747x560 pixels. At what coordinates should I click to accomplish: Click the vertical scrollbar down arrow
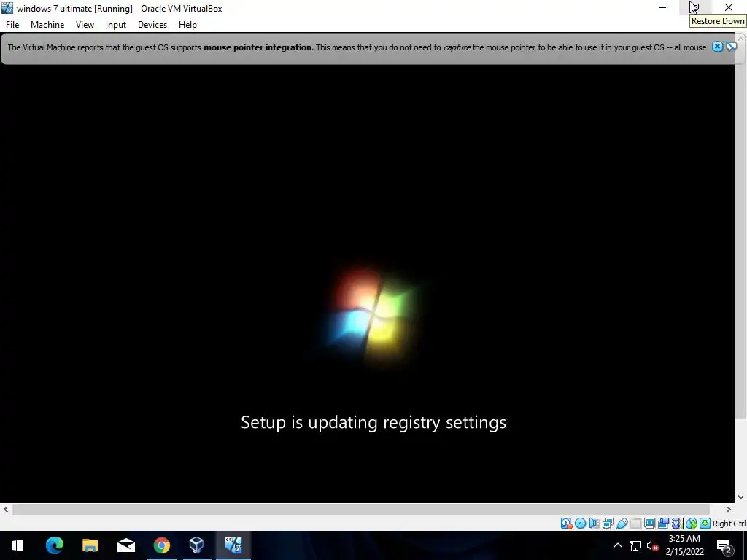point(741,497)
